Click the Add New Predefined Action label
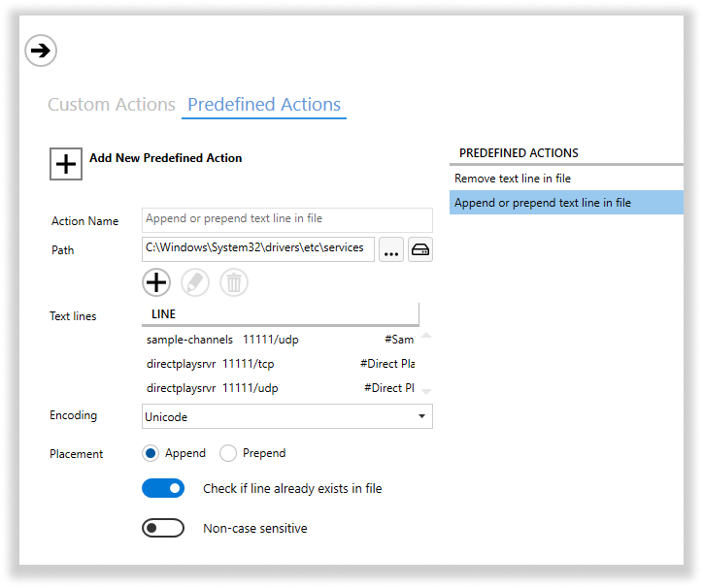 (165, 158)
